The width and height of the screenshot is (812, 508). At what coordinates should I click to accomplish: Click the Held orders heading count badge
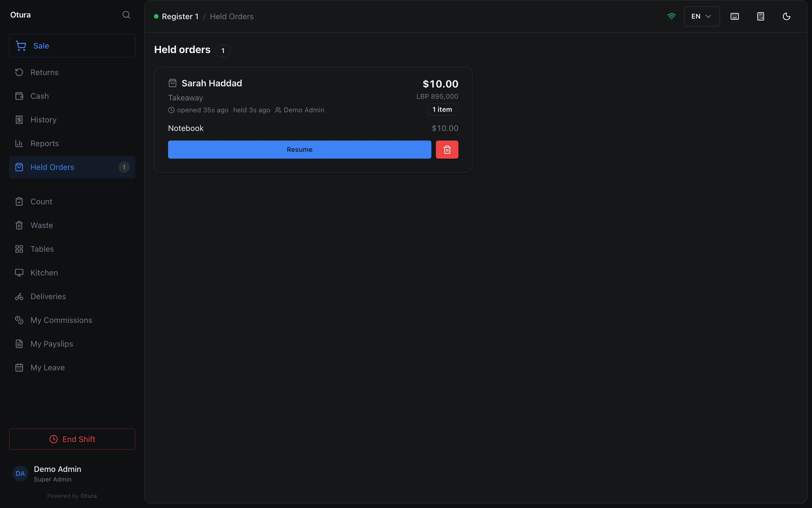[222, 51]
